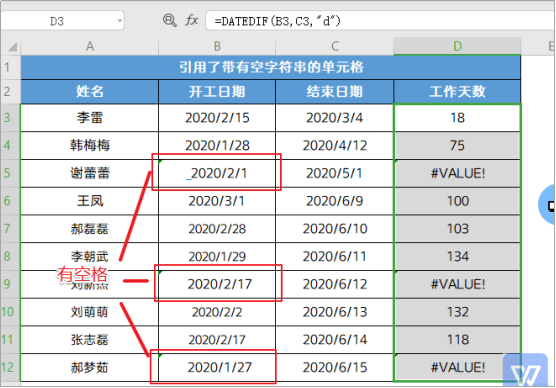Select cell B9 with 2020/2/17

point(217,284)
